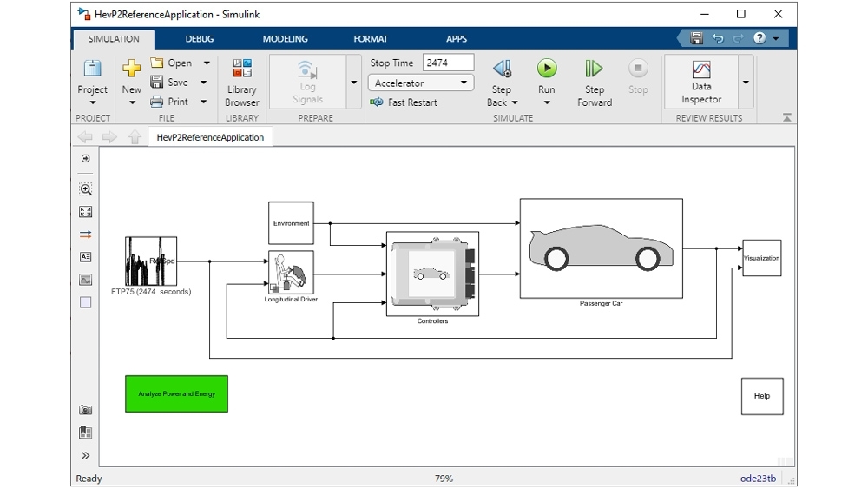Expand the Save dropdown arrow
Screen dimensions: 868x489
pos(204,83)
